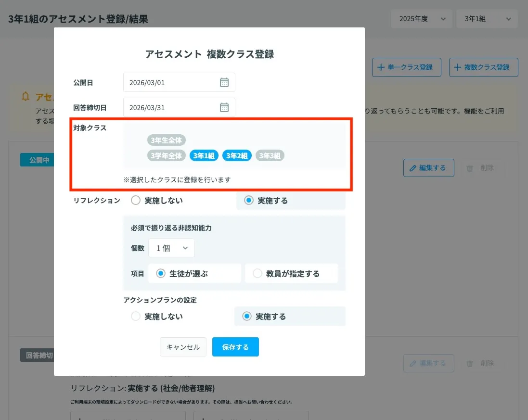Screen dimensions: 528x420
Task: Select リフレクション 実施する radio
Action: pyautogui.click(x=249, y=200)
